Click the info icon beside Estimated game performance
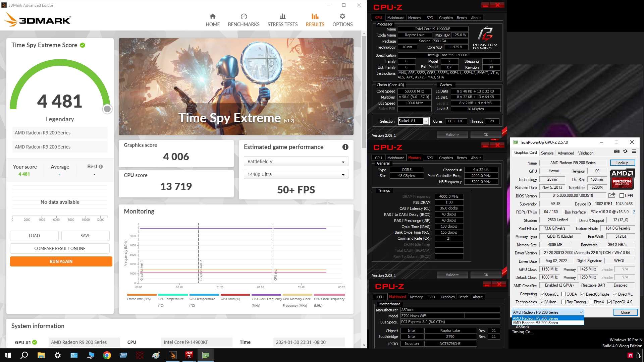The image size is (644, 362). (x=345, y=147)
